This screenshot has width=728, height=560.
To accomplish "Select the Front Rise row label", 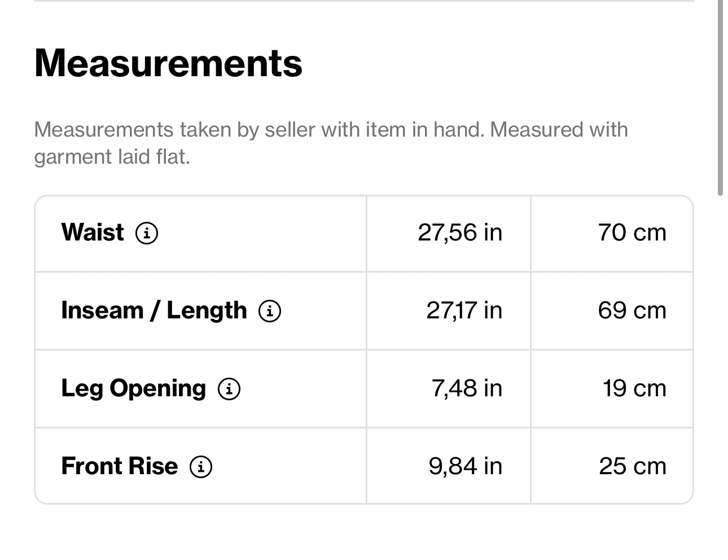I will [x=119, y=466].
